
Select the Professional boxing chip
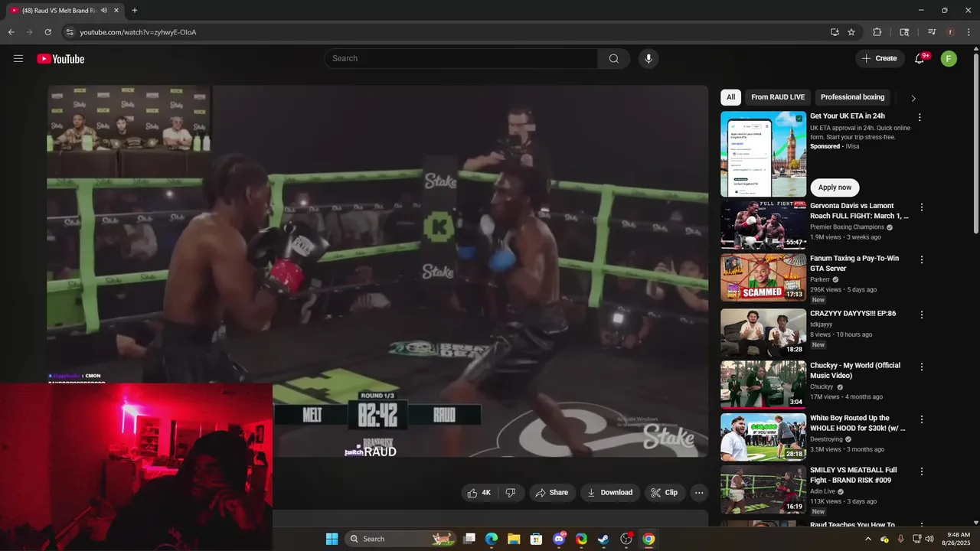tap(852, 97)
